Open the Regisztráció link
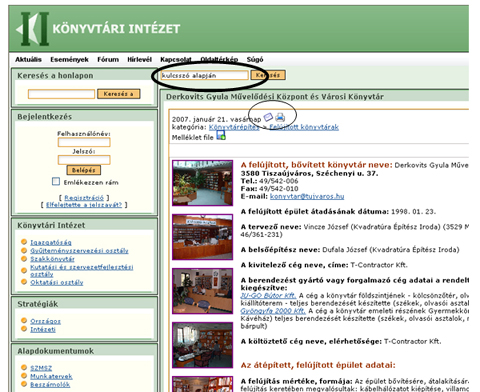 [84, 197]
